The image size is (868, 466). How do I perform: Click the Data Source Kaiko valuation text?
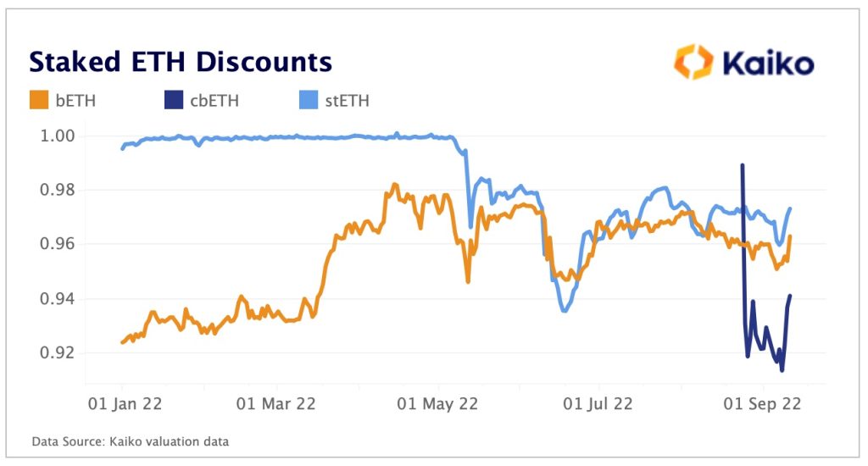[x=130, y=441]
